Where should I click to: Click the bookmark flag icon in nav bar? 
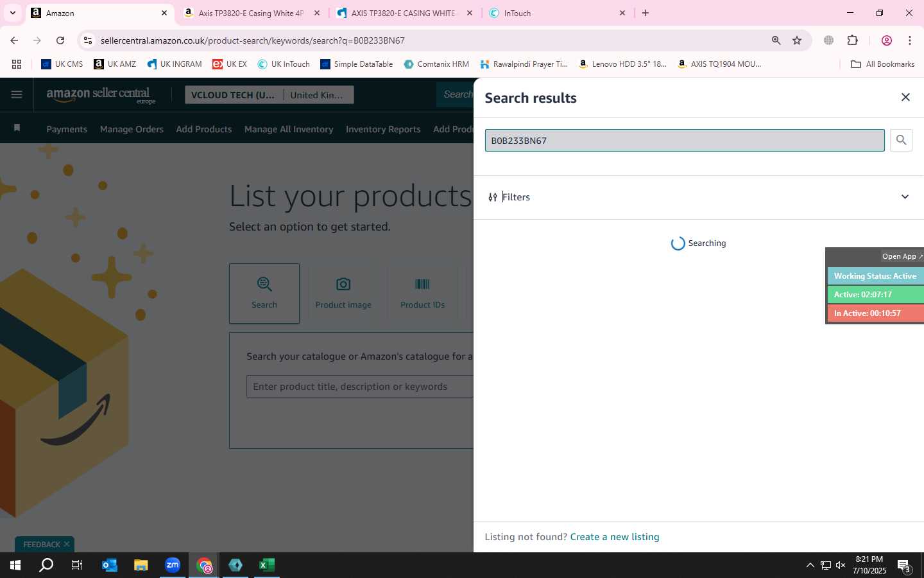(17, 128)
